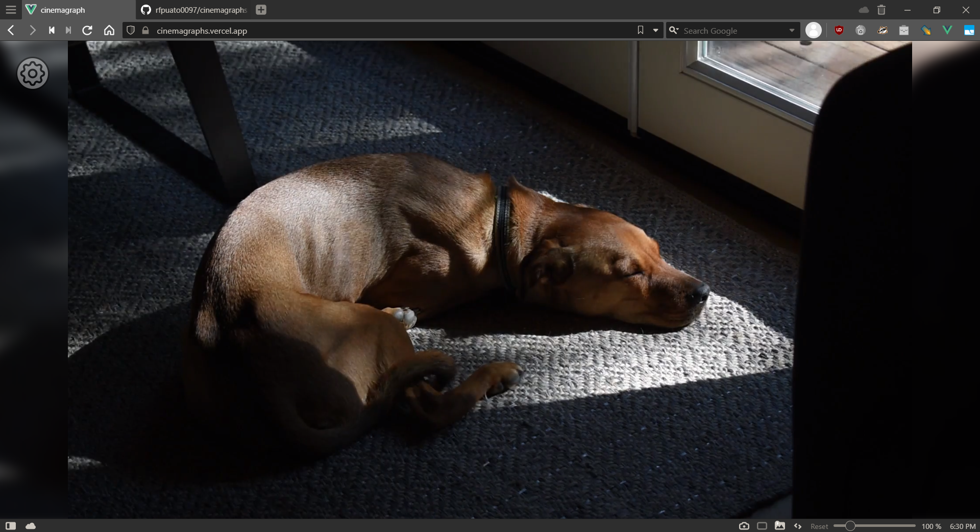Click the uBlock Origin extension icon
This screenshot has height=532, width=980.
(x=839, y=30)
